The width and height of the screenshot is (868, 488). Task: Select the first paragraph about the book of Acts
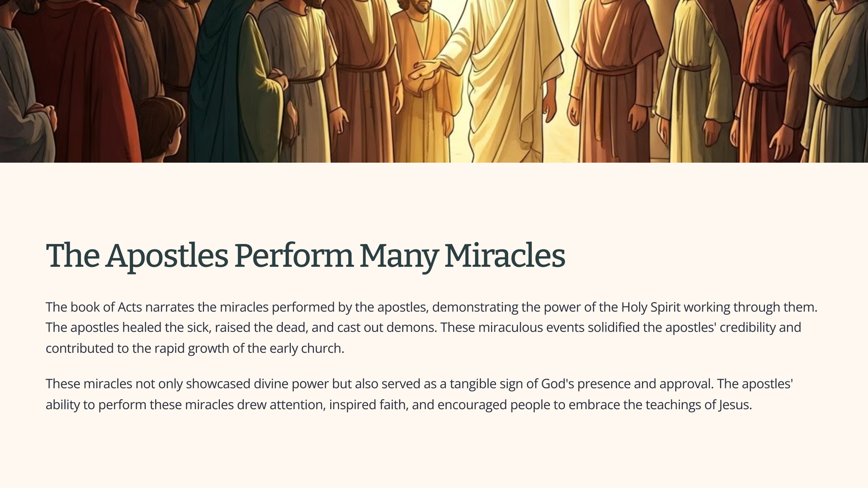click(x=431, y=327)
